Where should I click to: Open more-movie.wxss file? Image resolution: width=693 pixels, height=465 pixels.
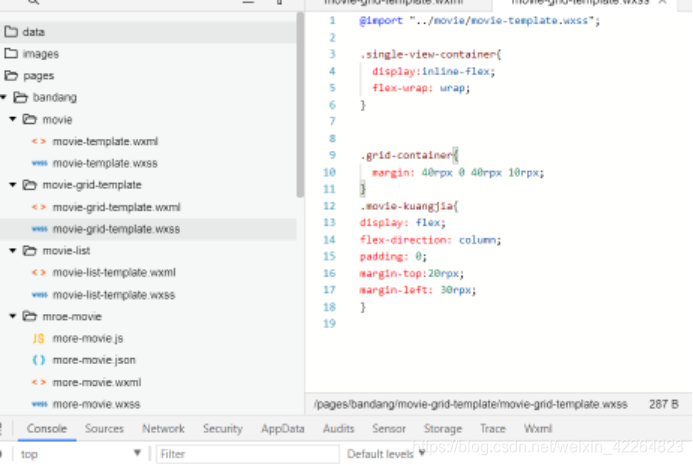96,404
